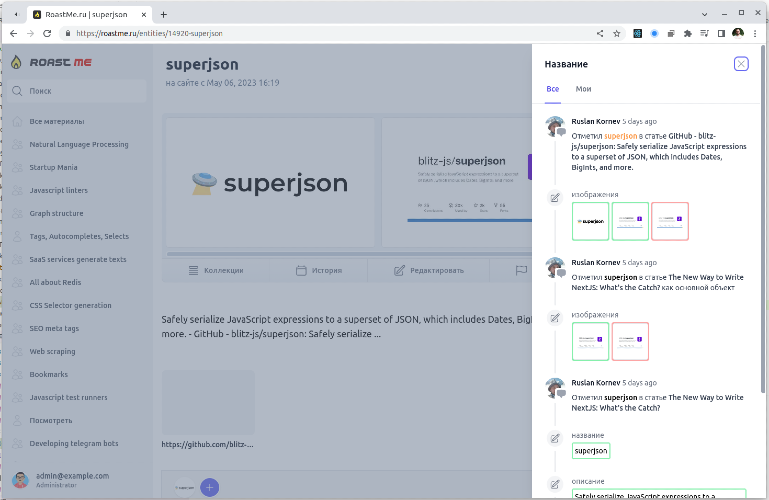
Task: Open Natural Language Processing collection
Action: pyautogui.click(x=78, y=145)
